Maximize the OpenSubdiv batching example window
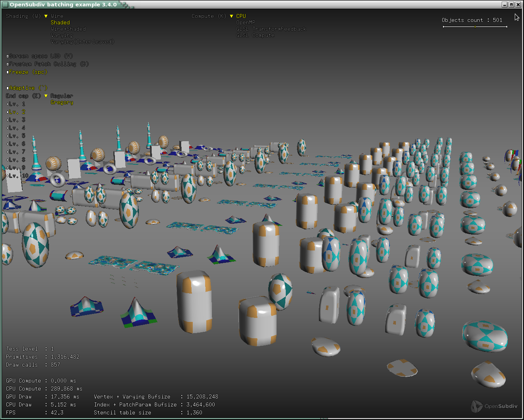The width and height of the screenshot is (524, 420). pos(511,4)
